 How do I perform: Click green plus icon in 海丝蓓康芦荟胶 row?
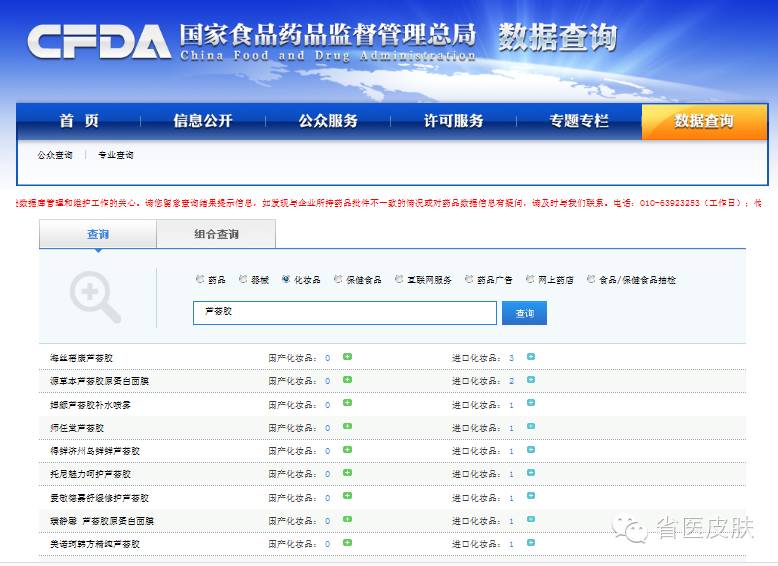click(x=347, y=357)
